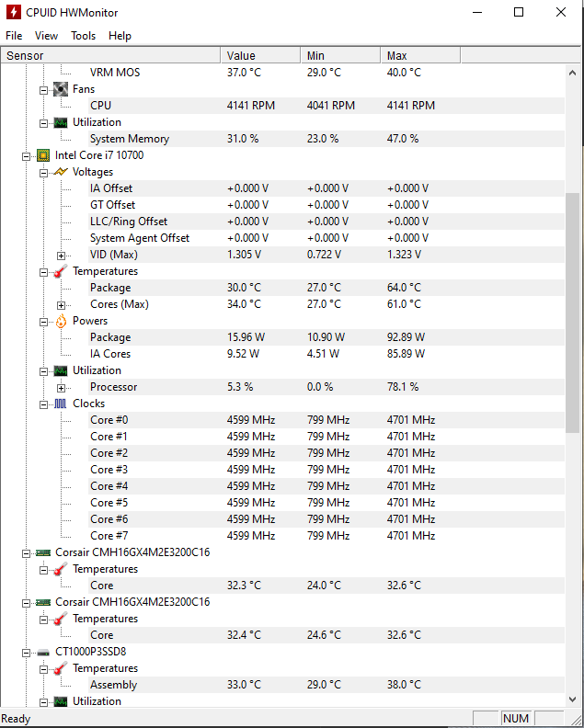Click the Voltages lightning icon
The height and width of the screenshot is (728, 584).
pyautogui.click(x=60, y=172)
